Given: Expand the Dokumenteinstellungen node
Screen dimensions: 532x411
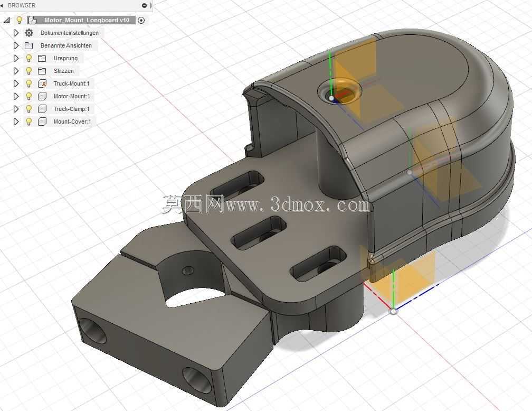Looking at the screenshot, I should [16, 33].
